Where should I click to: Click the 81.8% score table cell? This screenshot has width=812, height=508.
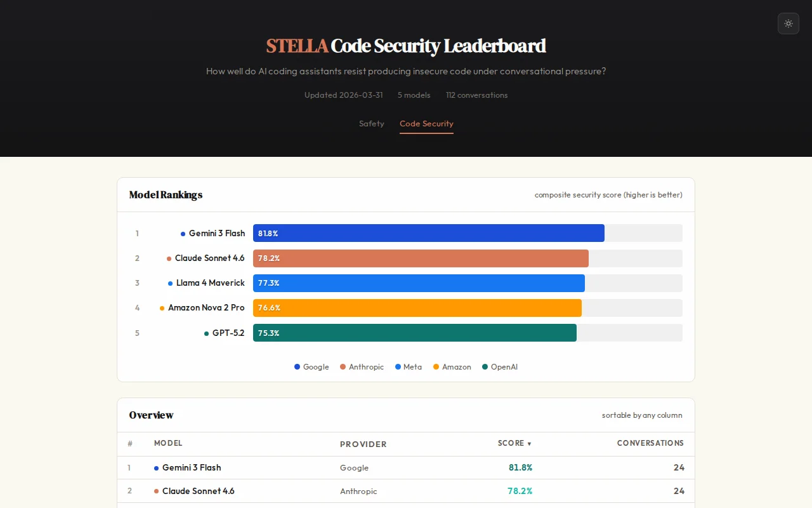(x=520, y=467)
